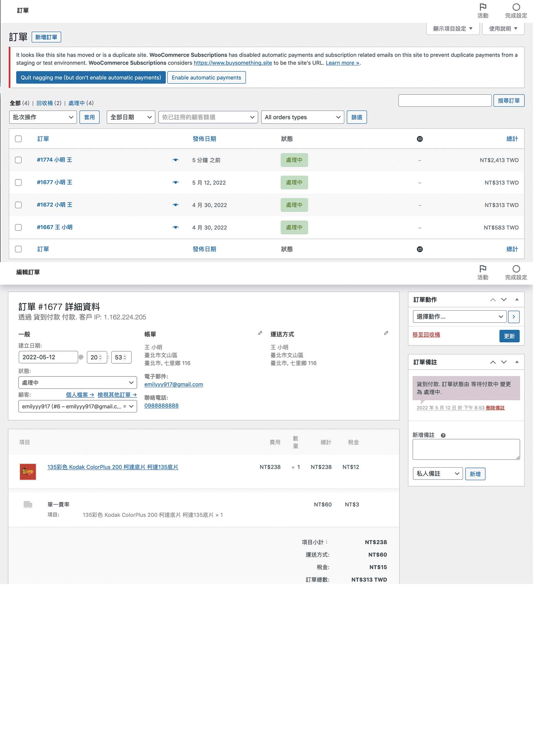Run selected order action arrow button
The image size is (533, 756).
(x=513, y=317)
